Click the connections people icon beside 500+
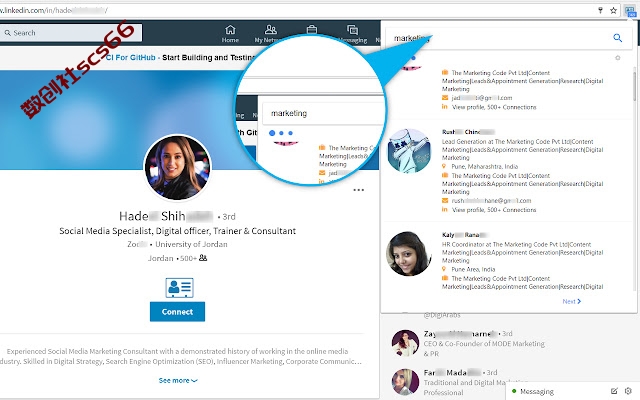 coord(203,258)
